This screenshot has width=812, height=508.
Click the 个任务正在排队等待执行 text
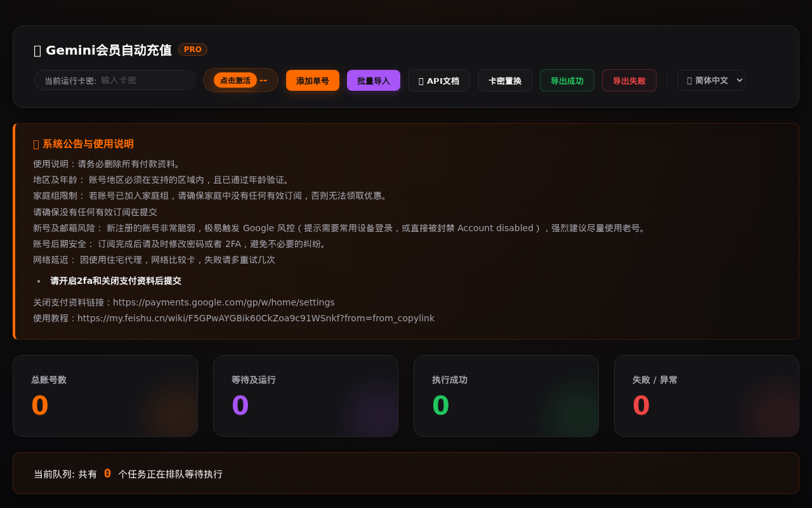[170, 474]
